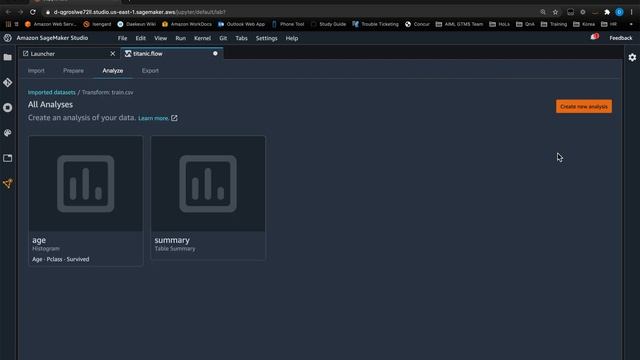
Task: Open Outlook Web App bookmark
Action: point(241,24)
